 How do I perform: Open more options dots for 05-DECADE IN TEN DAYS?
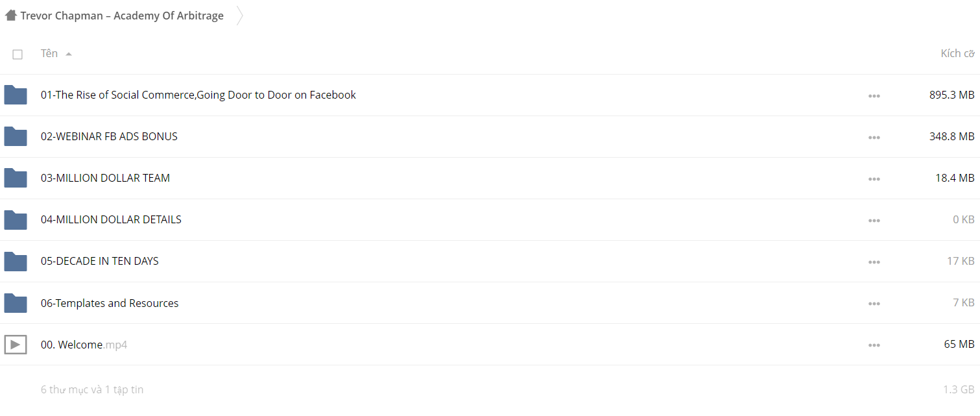pos(874,262)
